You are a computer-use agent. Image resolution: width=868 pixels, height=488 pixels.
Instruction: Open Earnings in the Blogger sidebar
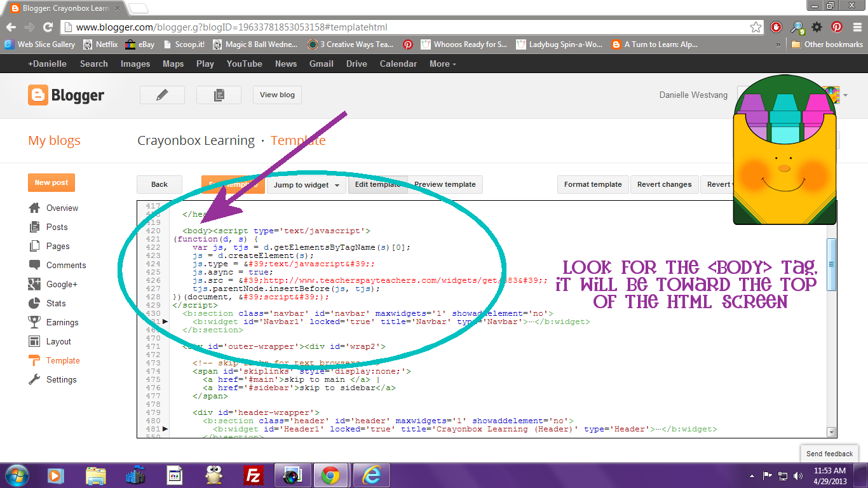(62, 322)
